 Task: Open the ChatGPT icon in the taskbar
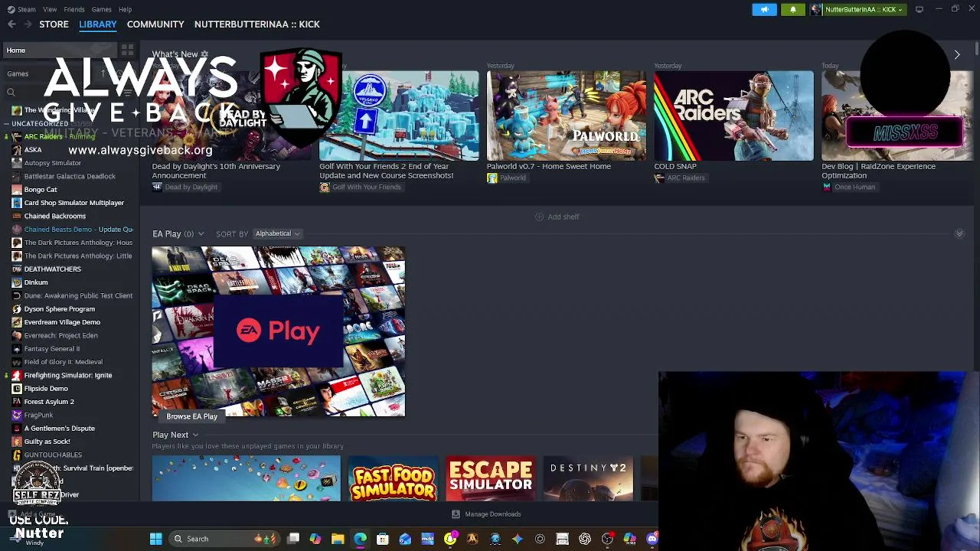(585, 539)
